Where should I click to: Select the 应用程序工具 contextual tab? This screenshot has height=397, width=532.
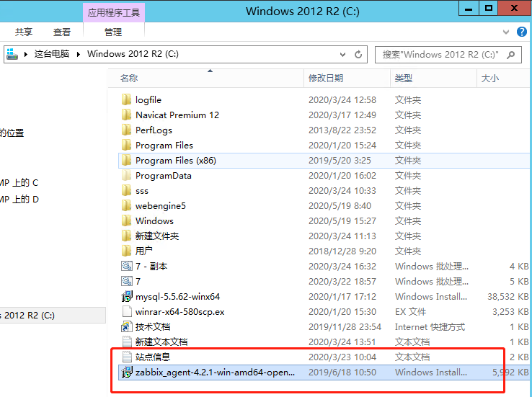coord(114,13)
